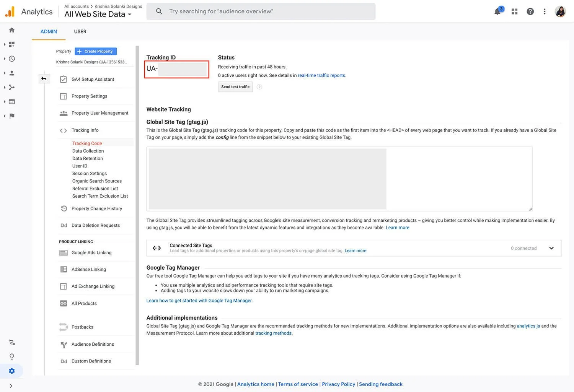Viewport: 574px width, 392px height.
Task: Select the Realtime clock icon in sidebar
Action: (x=11, y=59)
